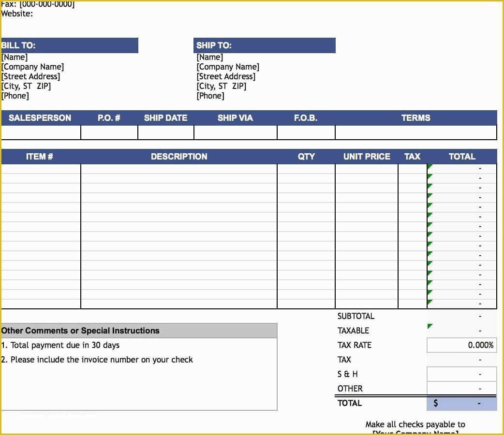Image resolution: width=504 pixels, height=435 pixels.
Task: Click [City, ST ZIP] under SHIP TO
Action: coord(222,86)
